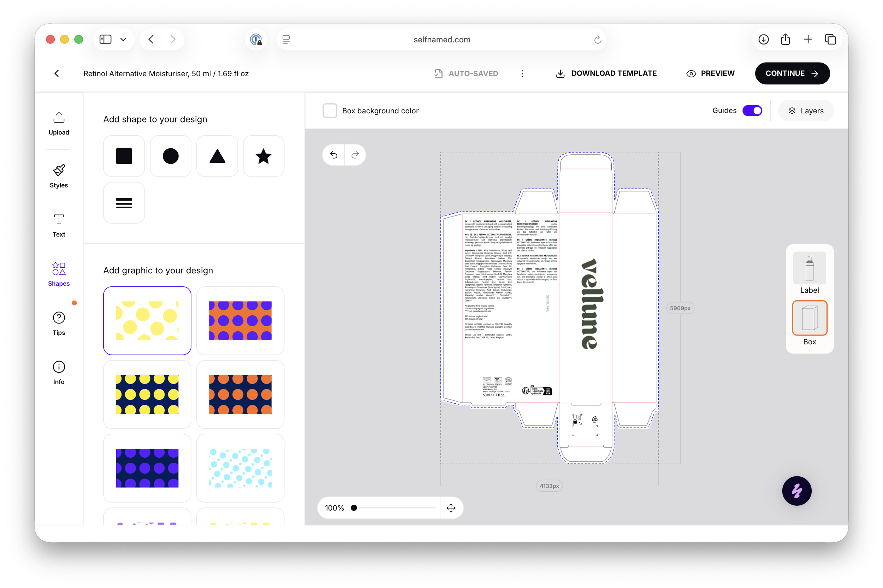Screen dimensions: 883x588
Task: Open the three-dot more options menu
Action: point(522,73)
